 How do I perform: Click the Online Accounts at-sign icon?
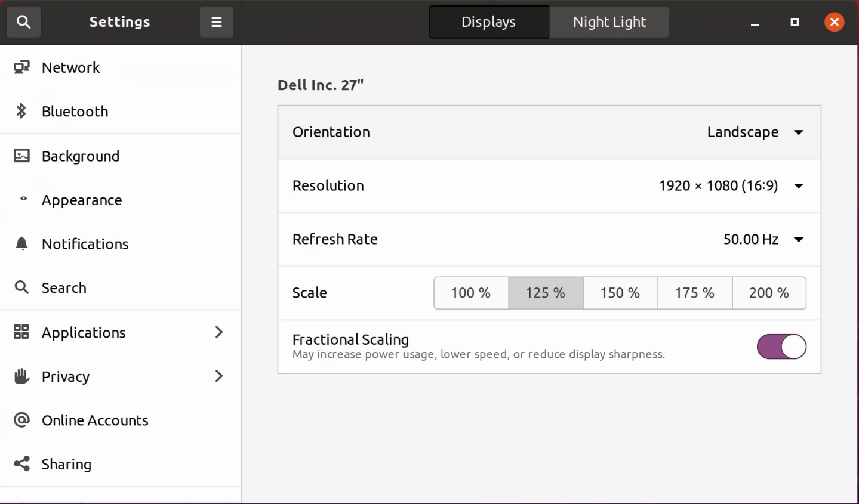pyautogui.click(x=21, y=420)
